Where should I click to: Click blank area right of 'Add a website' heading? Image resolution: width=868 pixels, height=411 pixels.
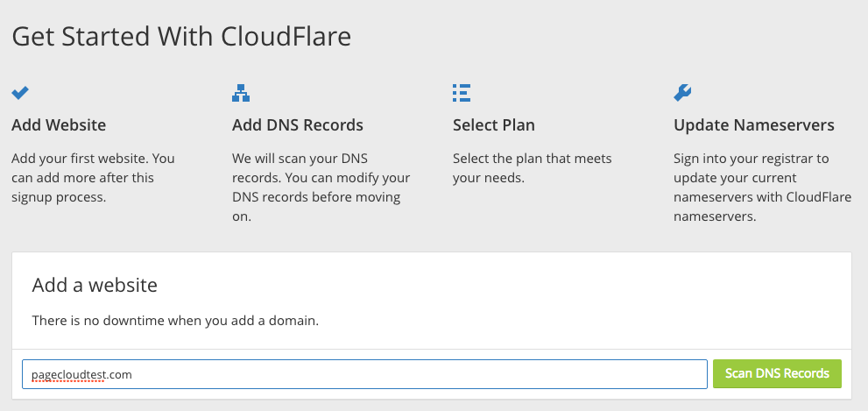coord(526,285)
